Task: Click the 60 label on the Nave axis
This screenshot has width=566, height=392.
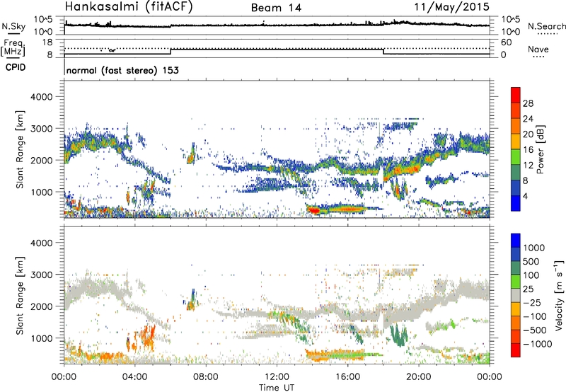Action: (x=506, y=42)
